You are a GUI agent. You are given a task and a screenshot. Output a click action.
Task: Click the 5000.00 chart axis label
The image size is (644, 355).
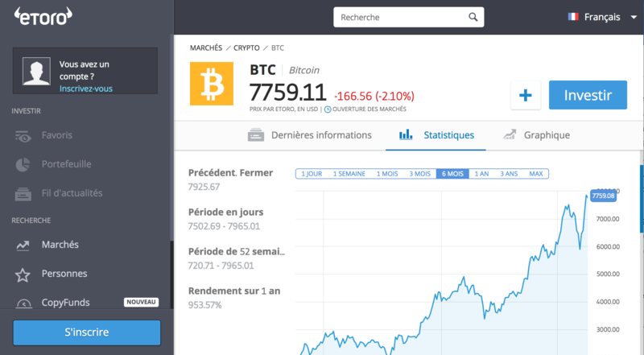pos(608,274)
